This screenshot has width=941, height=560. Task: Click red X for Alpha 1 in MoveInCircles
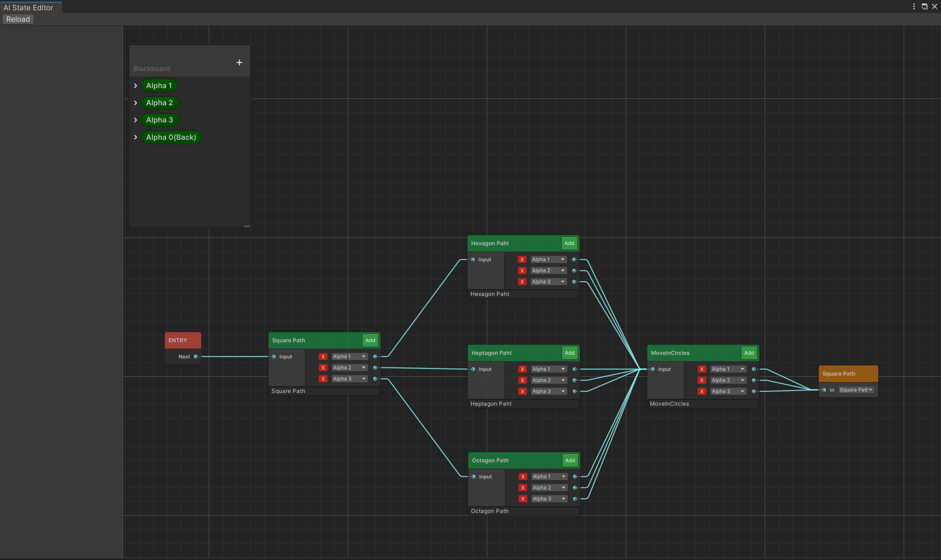pos(702,369)
